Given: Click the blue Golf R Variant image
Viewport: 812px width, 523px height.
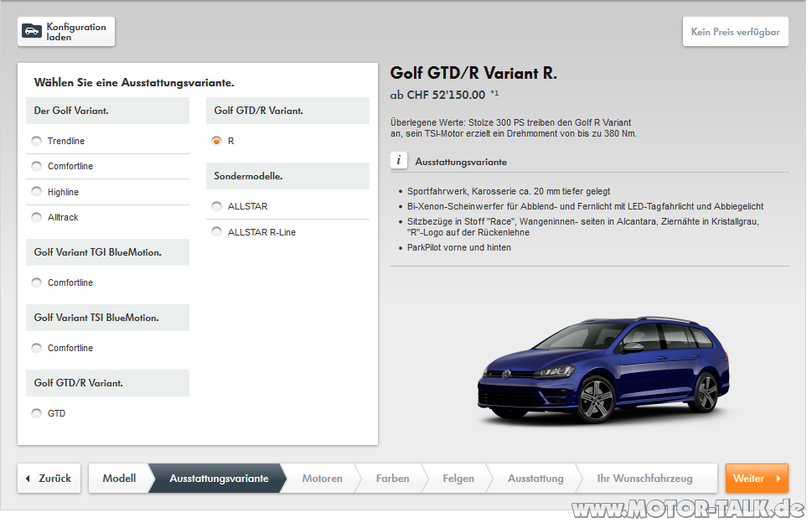Looking at the screenshot, I should [x=602, y=365].
